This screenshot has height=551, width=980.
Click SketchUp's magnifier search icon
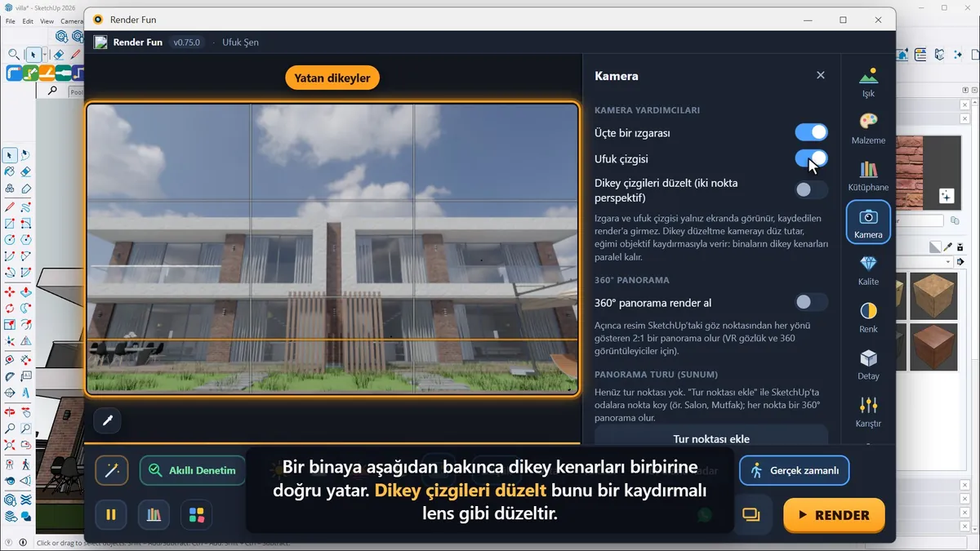[14, 55]
